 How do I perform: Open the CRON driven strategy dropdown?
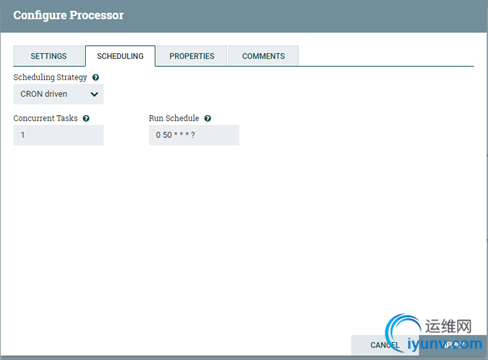(58, 94)
